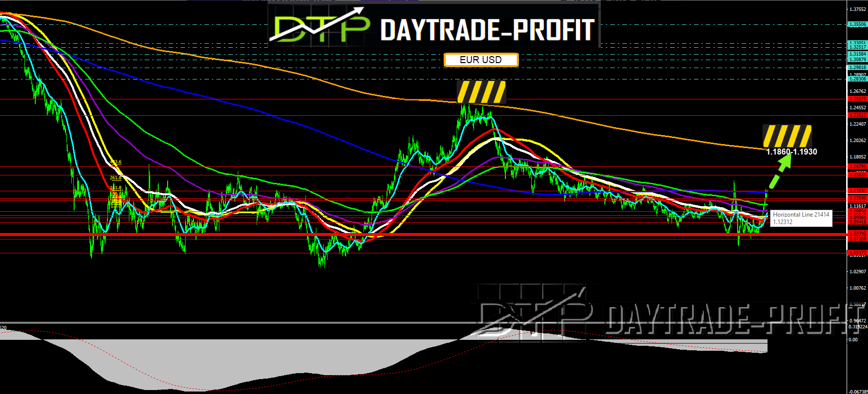Select the 261.8 Fibonacci level label
Viewport: 868px width, 394px height.
pos(115,178)
